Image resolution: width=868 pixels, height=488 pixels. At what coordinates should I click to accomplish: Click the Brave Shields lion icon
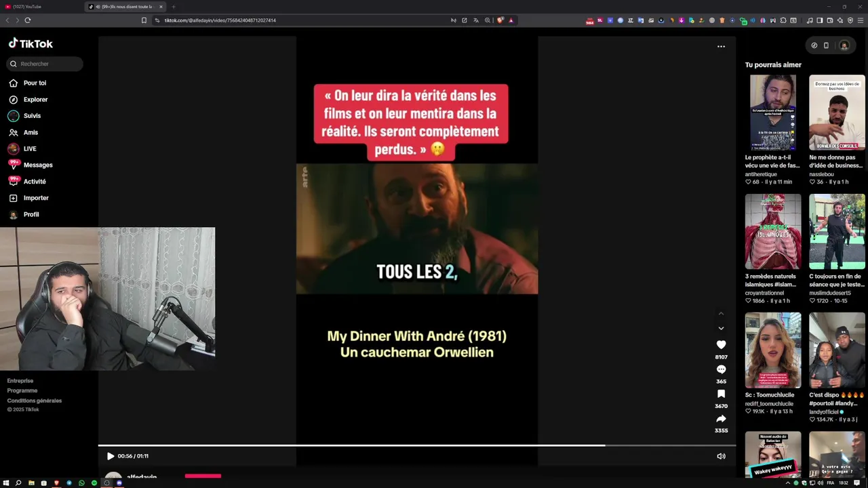click(x=500, y=20)
